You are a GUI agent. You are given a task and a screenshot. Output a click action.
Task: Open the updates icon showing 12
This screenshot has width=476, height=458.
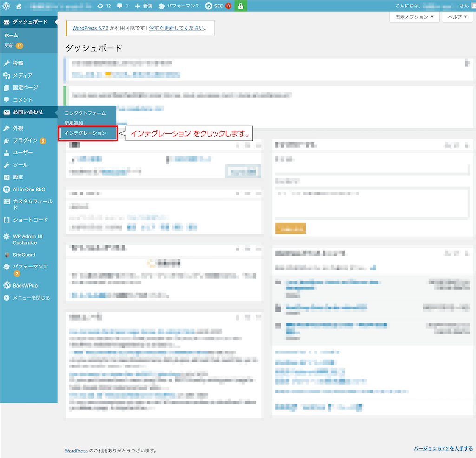(x=100, y=6)
